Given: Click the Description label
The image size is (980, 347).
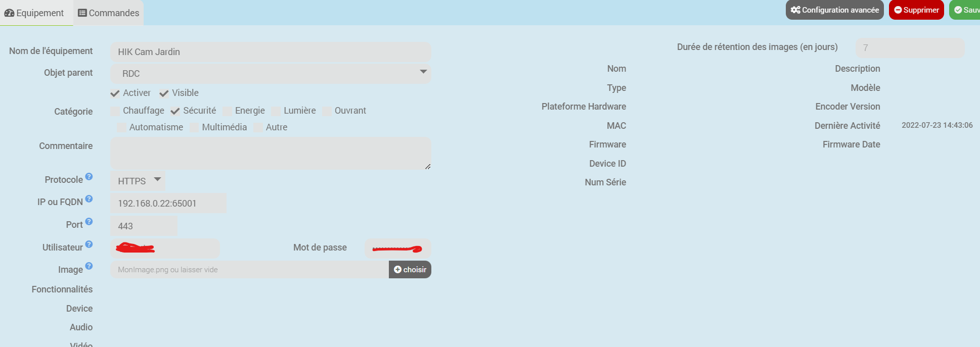Looking at the screenshot, I should click(x=858, y=69).
